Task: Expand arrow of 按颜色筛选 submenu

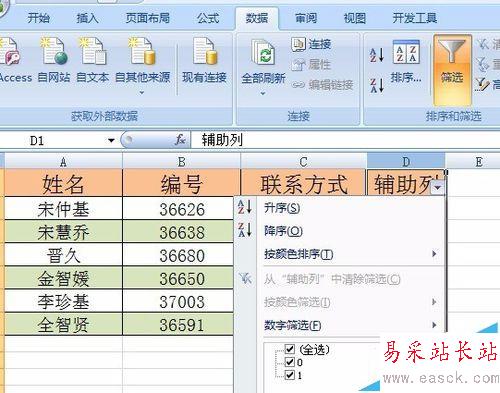Action: [x=434, y=302]
